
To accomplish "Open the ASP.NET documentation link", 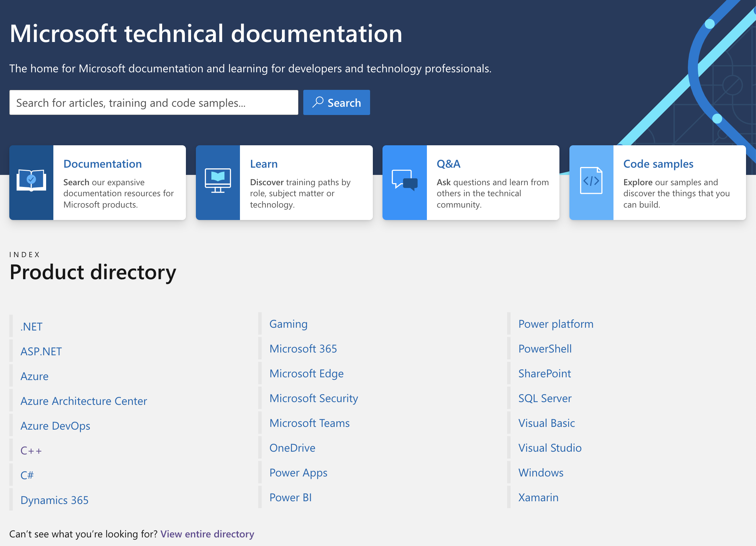I will point(41,351).
